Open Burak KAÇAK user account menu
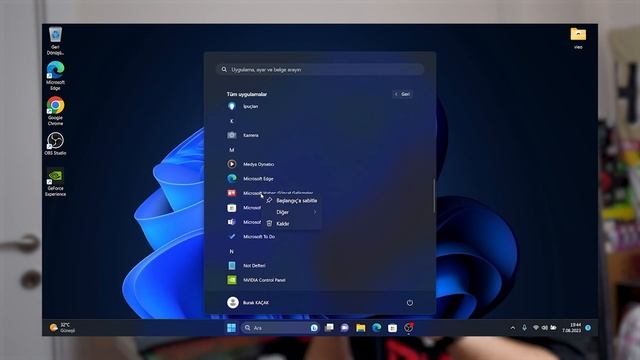 (248, 302)
